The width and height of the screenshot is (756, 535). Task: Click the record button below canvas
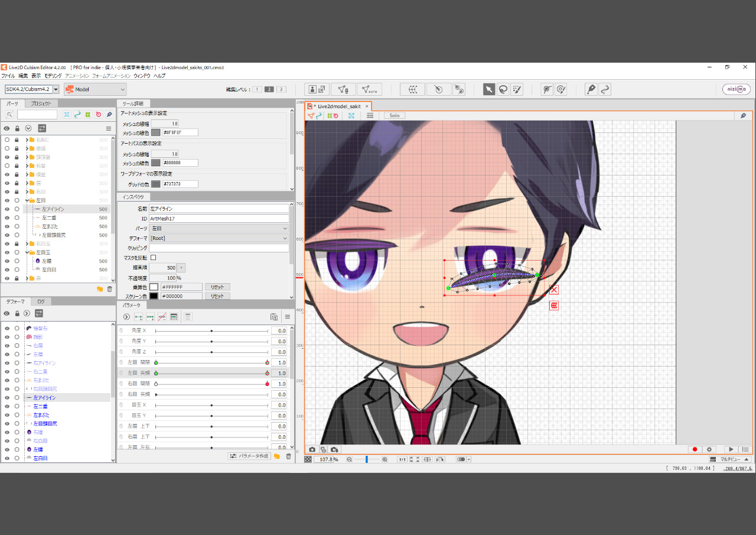(695, 449)
